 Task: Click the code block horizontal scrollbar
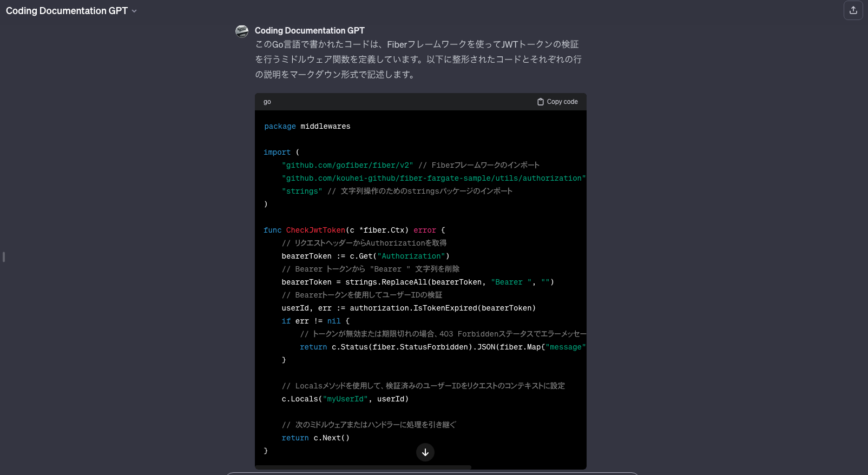tap(363, 467)
